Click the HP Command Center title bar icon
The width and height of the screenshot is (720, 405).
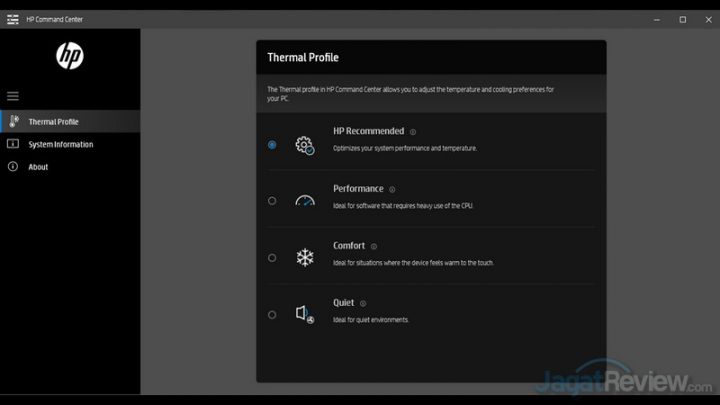pos(13,19)
